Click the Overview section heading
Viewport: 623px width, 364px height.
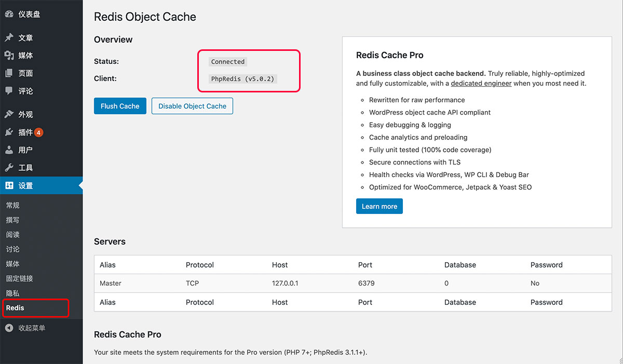pos(113,39)
